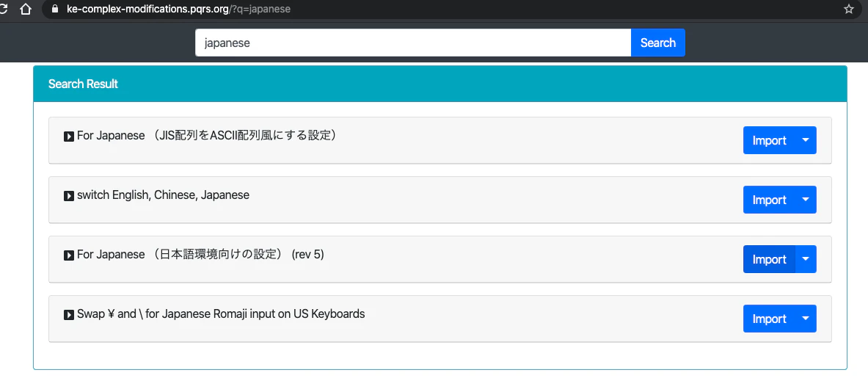Click the lock icon in address bar
The image size is (868, 381).
coord(54,10)
